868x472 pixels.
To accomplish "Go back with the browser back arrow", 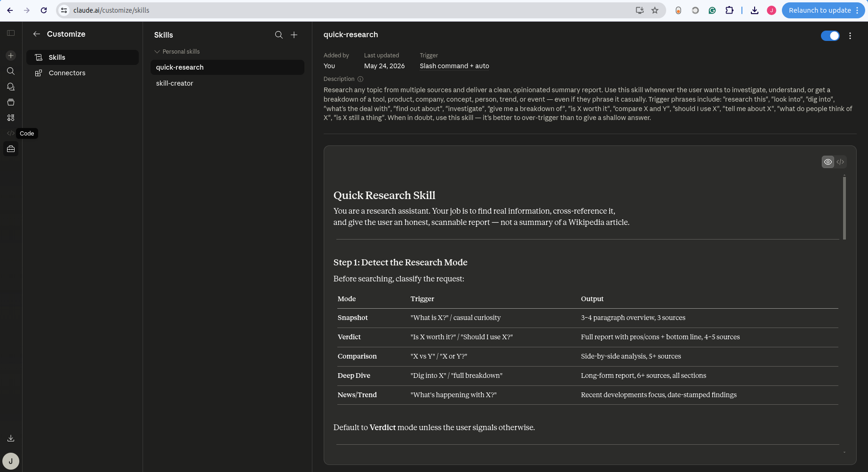I will point(10,10).
